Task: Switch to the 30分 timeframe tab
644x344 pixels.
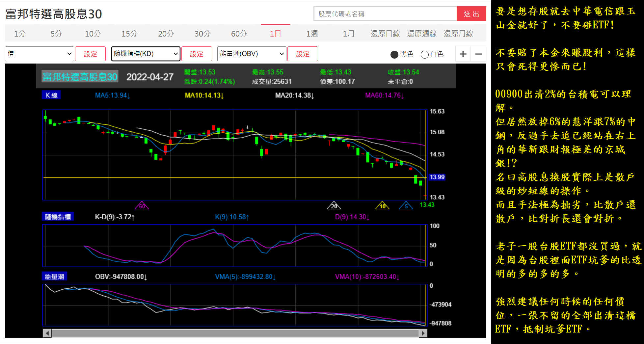Action: point(202,34)
